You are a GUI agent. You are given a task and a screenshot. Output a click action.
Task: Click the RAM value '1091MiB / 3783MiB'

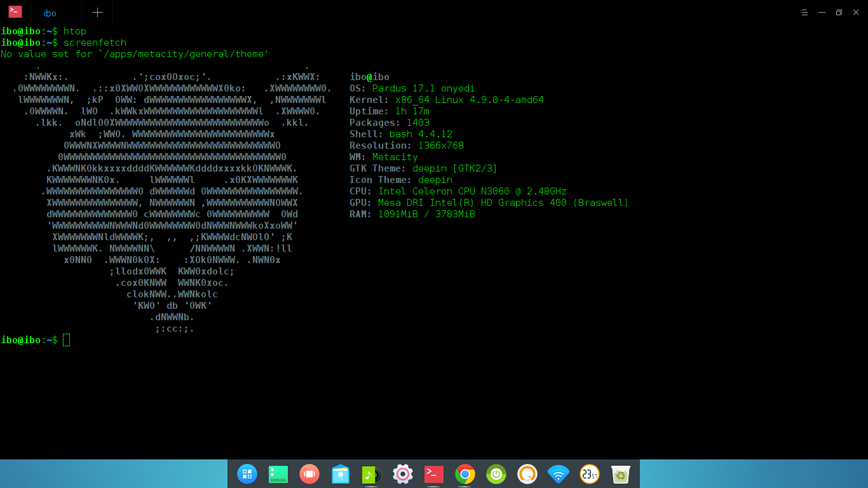pyautogui.click(x=426, y=214)
